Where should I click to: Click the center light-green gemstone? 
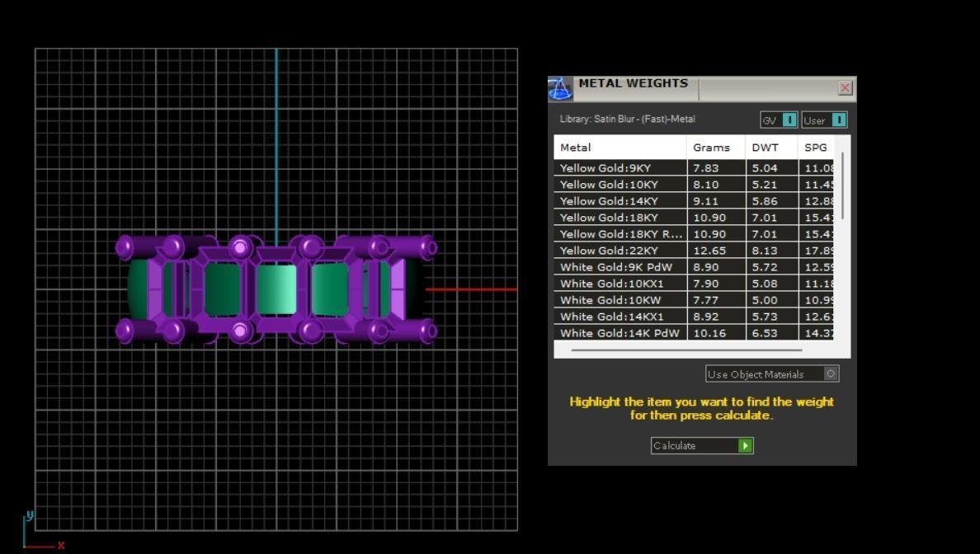pos(276,289)
